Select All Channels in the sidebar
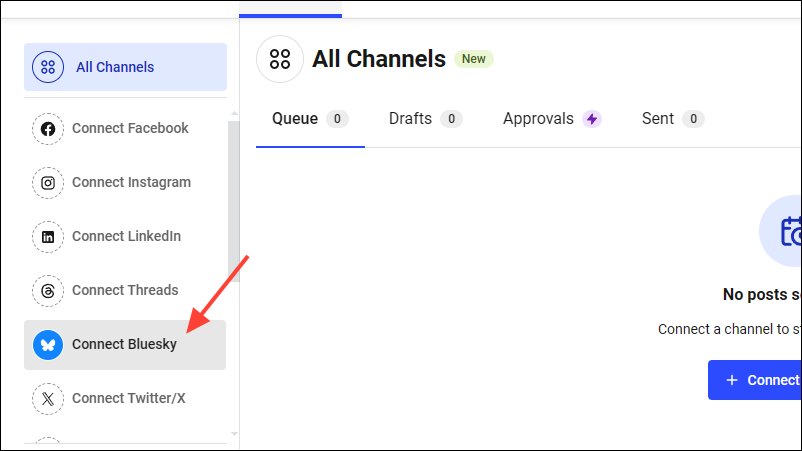This screenshot has height=451, width=802. tap(125, 67)
